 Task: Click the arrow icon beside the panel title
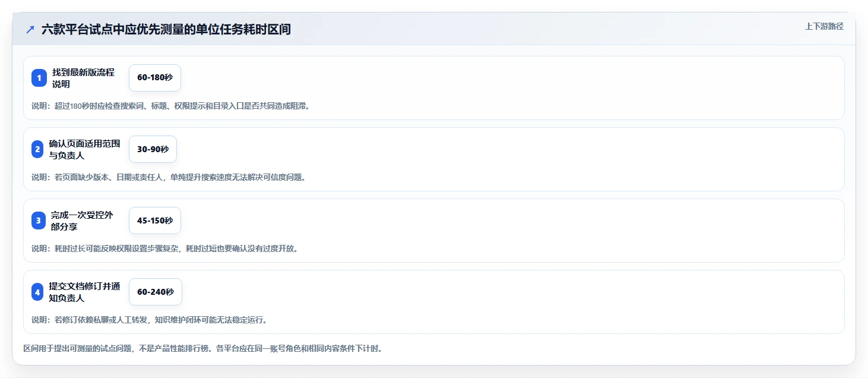pyautogui.click(x=30, y=29)
